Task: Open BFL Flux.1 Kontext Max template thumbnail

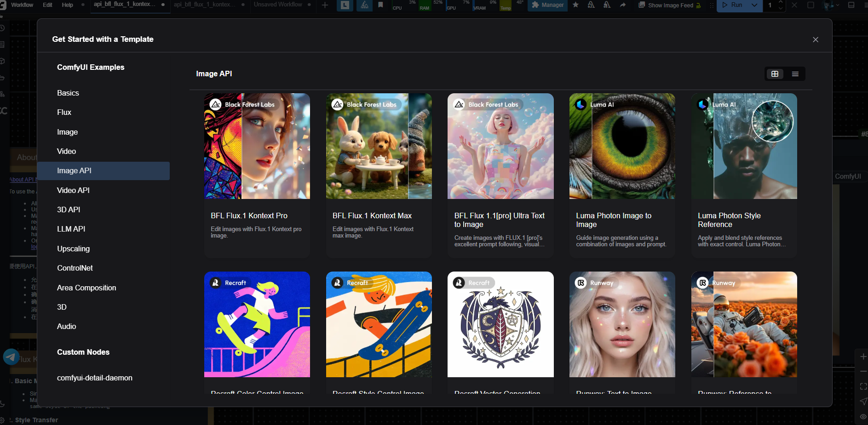Action: tap(379, 146)
